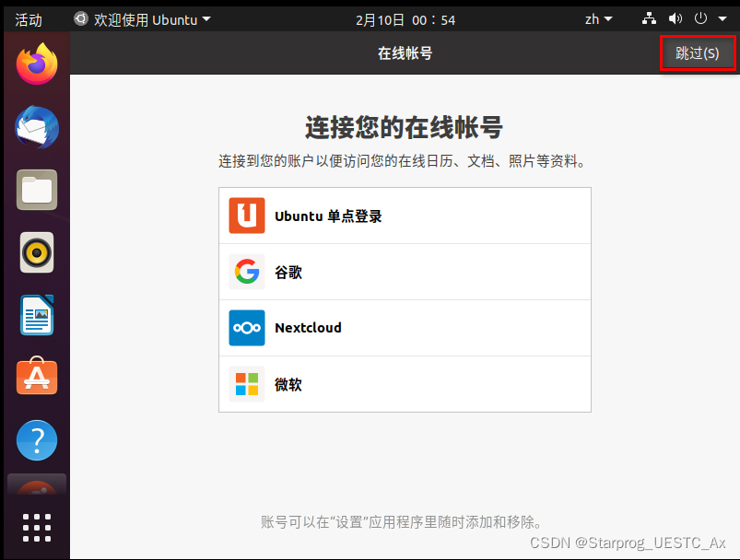Choose Nextcloud as online account
Image resolution: width=740 pixels, height=560 pixels.
[405, 328]
